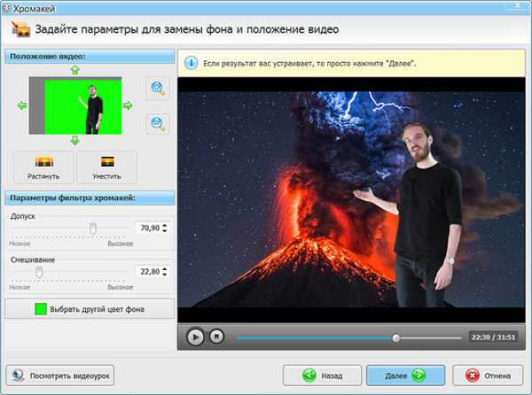The height and width of the screenshot is (395, 532).
Task: Click the volcano preview video frame
Action: point(351,199)
